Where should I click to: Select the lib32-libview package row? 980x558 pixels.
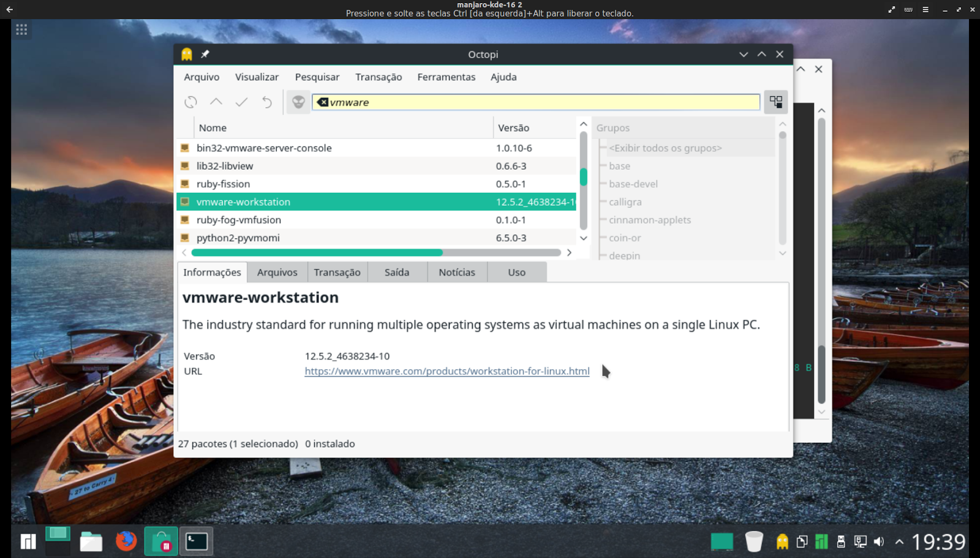pos(376,165)
